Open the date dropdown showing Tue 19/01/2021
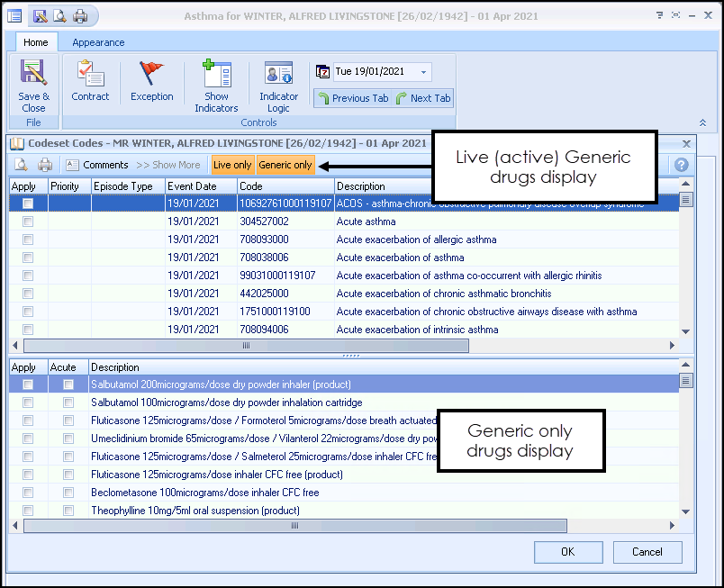 click(x=424, y=72)
